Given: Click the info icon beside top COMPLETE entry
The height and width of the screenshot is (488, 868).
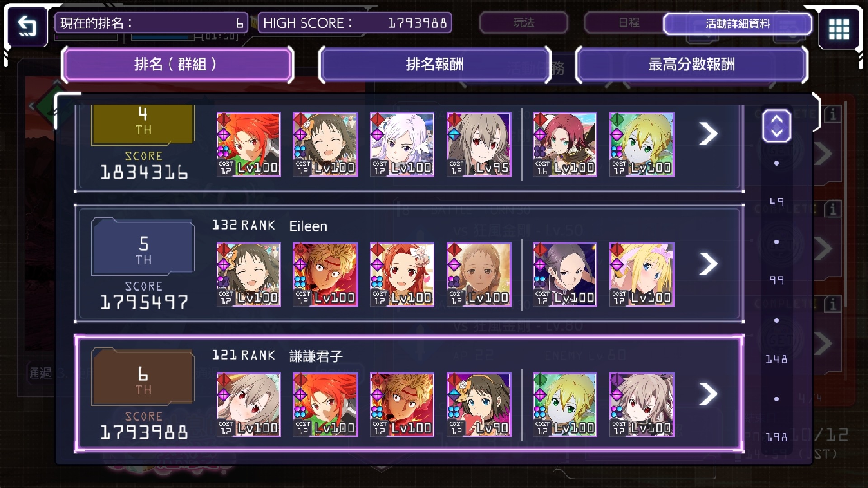Looking at the screenshot, I should (833, 114).
